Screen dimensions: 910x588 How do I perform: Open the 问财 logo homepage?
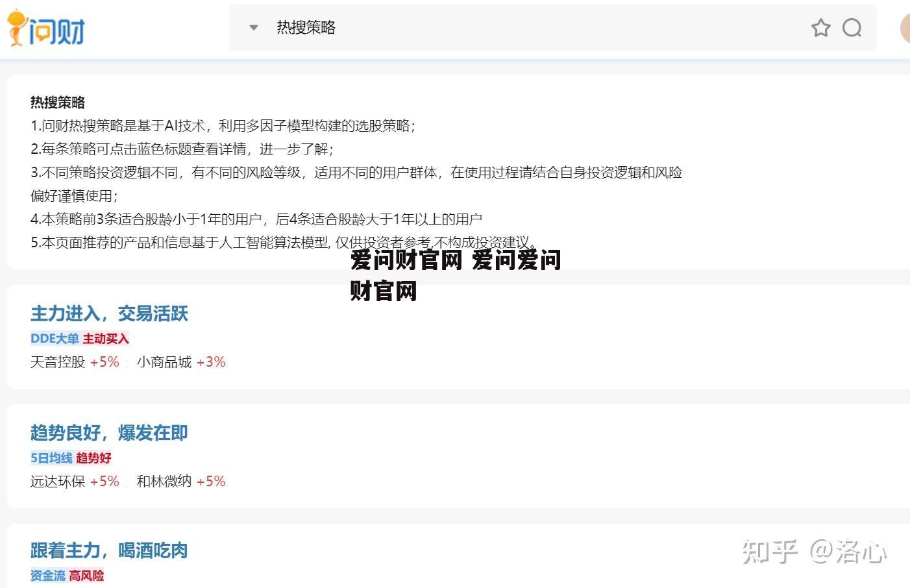(x=46, y=29)
